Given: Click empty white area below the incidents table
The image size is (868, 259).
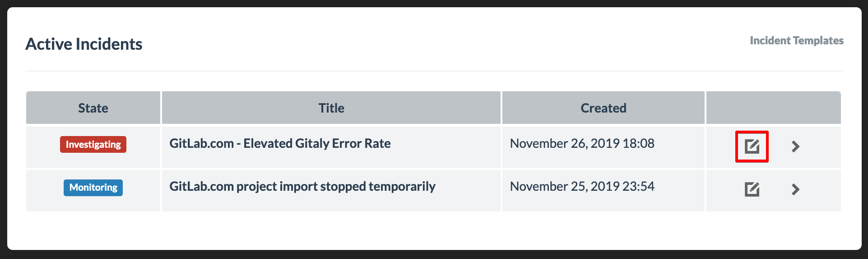Looking at the screenshot, I should 434,231.
